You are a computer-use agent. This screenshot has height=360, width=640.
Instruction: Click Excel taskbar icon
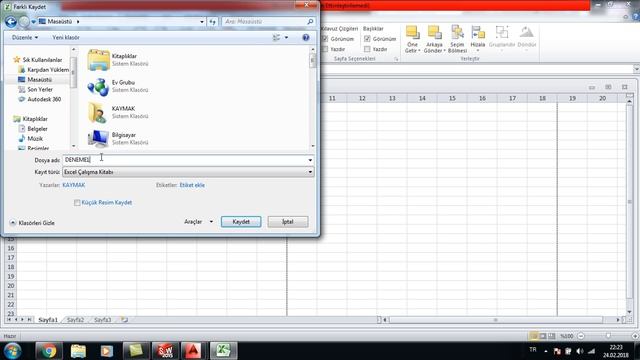click(x=223, y=351)
